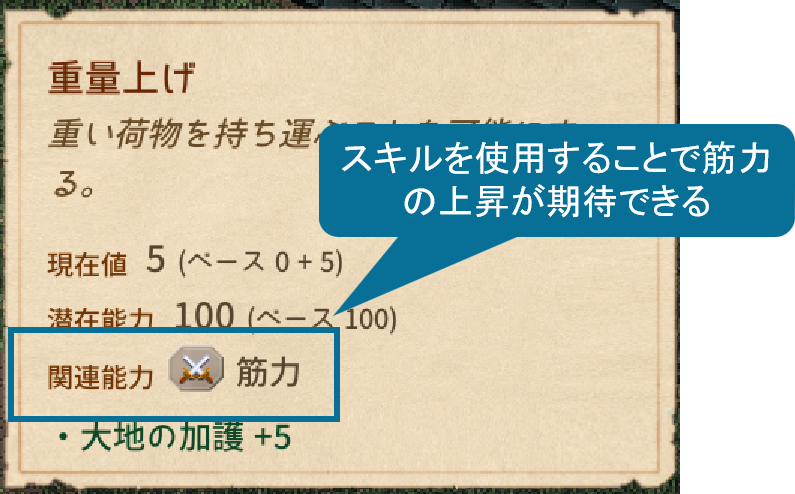Click the 現在値 label

click(87, 264)
